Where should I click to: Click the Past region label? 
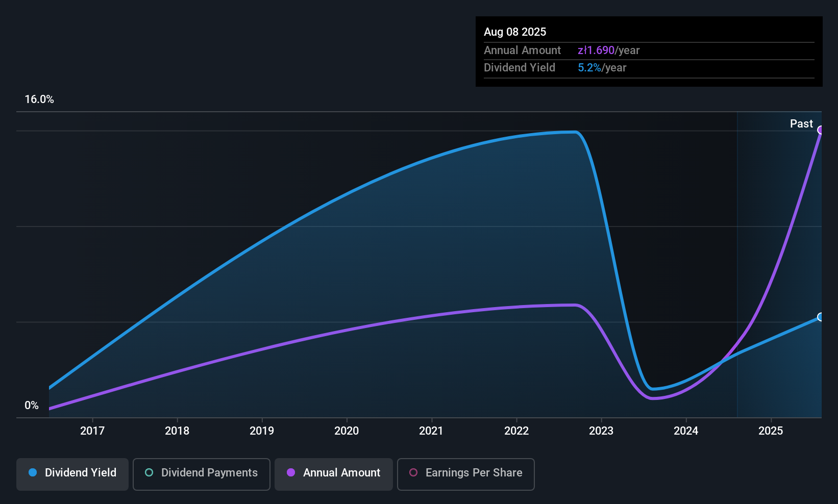(x=801, y=124)
